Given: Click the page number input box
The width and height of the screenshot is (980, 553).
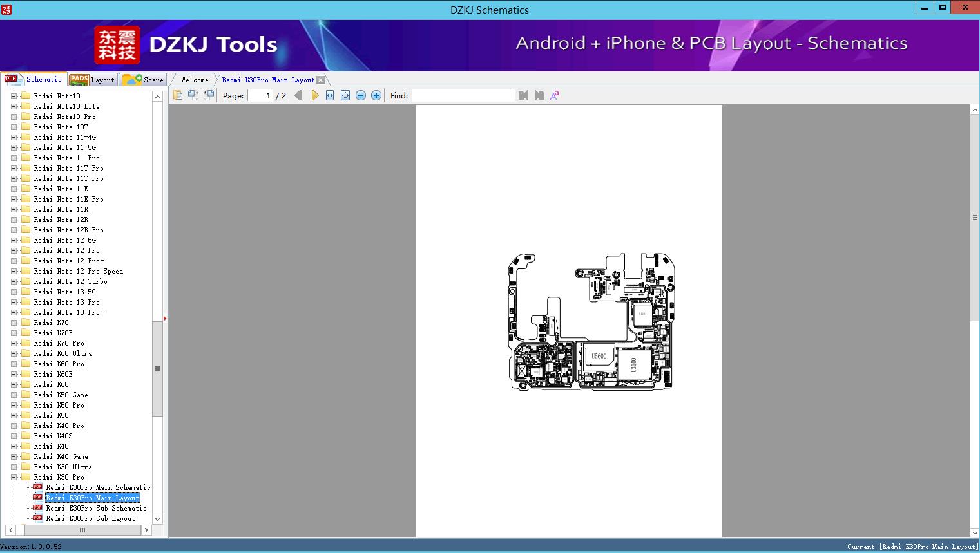Looking at the screenshot, I should click(260, 95).
